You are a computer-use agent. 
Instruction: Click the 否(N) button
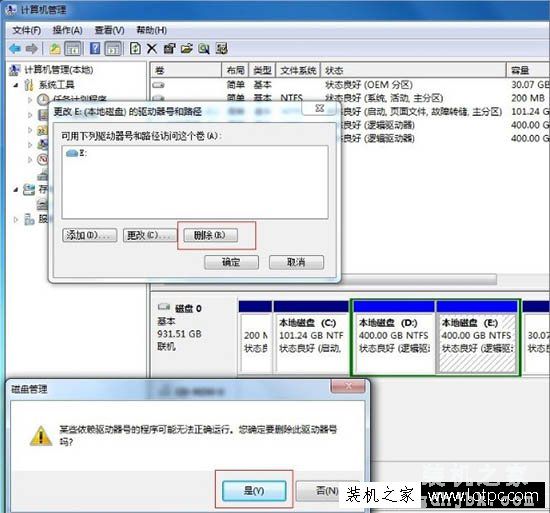click(x=327, y=490)
